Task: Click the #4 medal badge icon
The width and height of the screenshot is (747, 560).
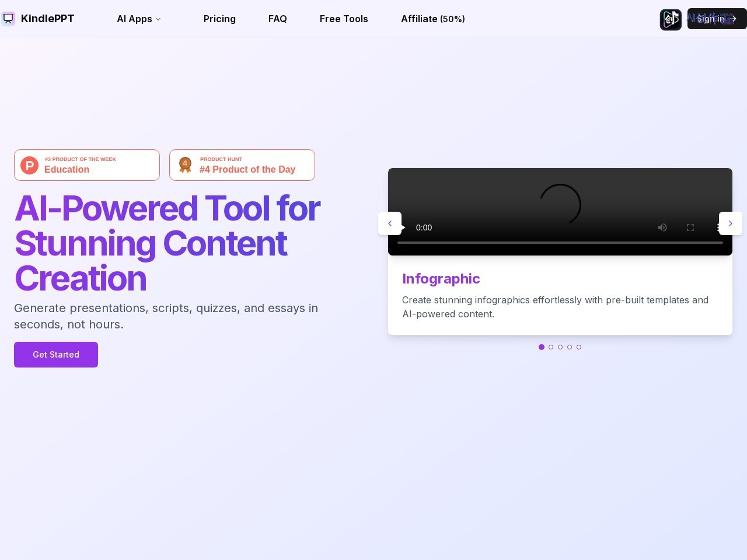Action: (185, 165)
